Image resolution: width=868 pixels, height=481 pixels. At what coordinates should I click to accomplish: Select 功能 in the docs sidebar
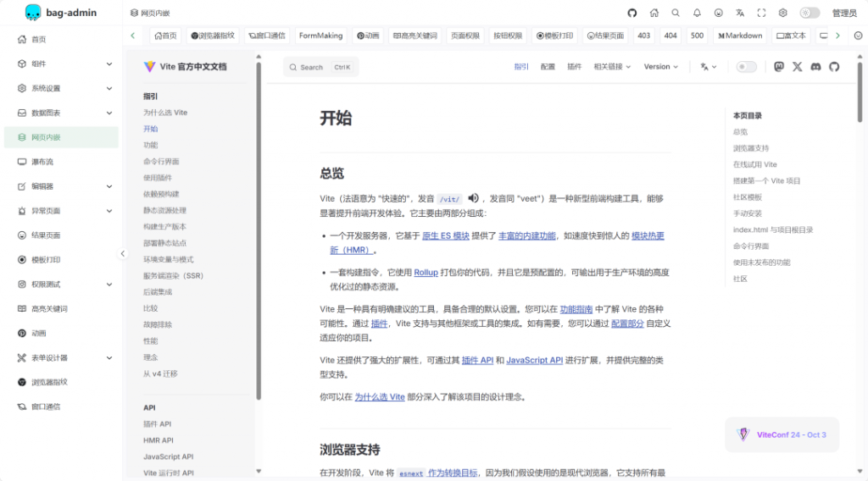click(x=151, y=145)
